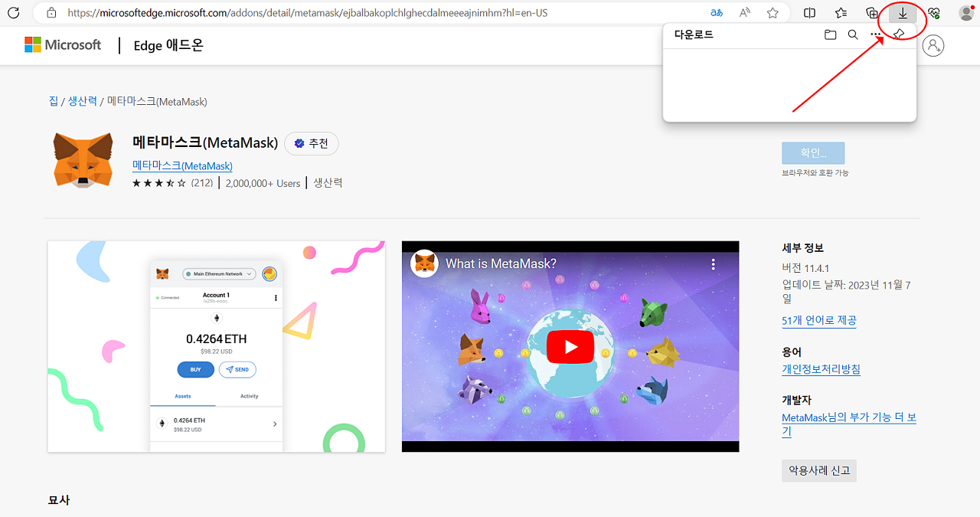Click the sign-in account icon on the page
Viewport: 980px width, 517px height.
click(x=933, y=45)
